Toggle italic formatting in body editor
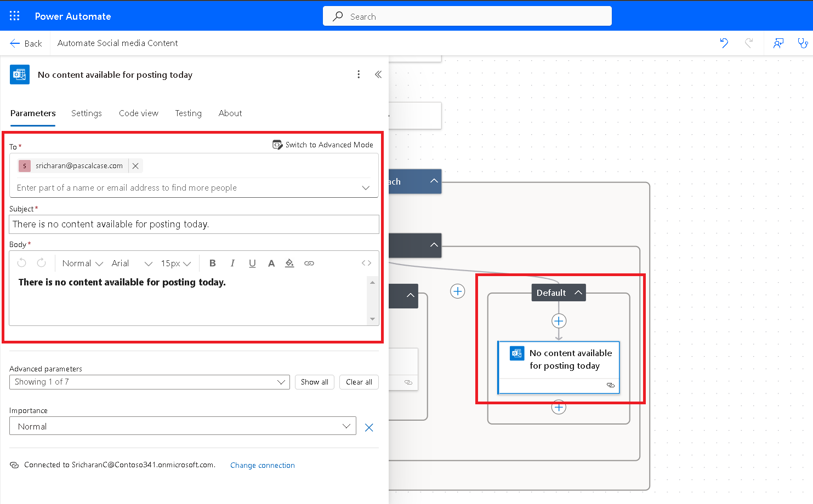 (232, 264)
